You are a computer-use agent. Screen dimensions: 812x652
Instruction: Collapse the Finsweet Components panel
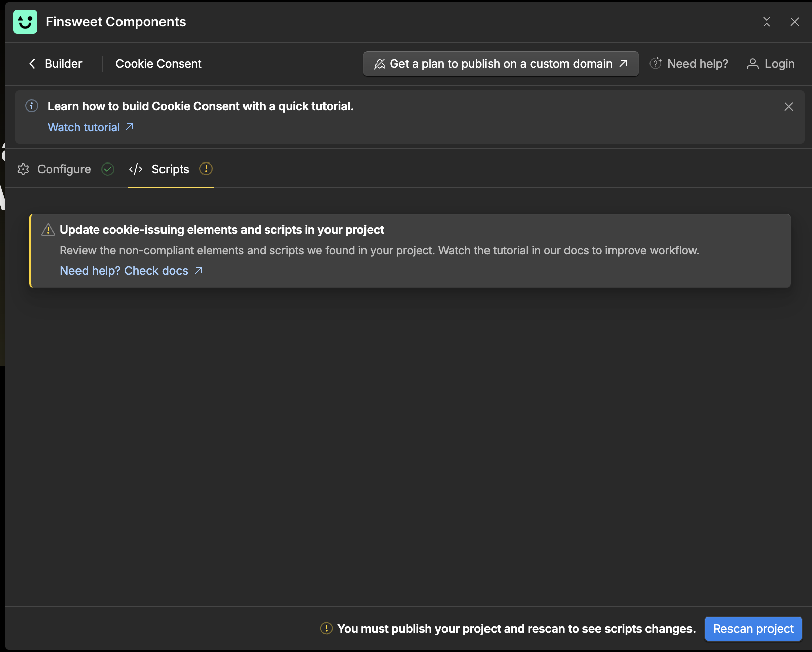click(767, 22)
